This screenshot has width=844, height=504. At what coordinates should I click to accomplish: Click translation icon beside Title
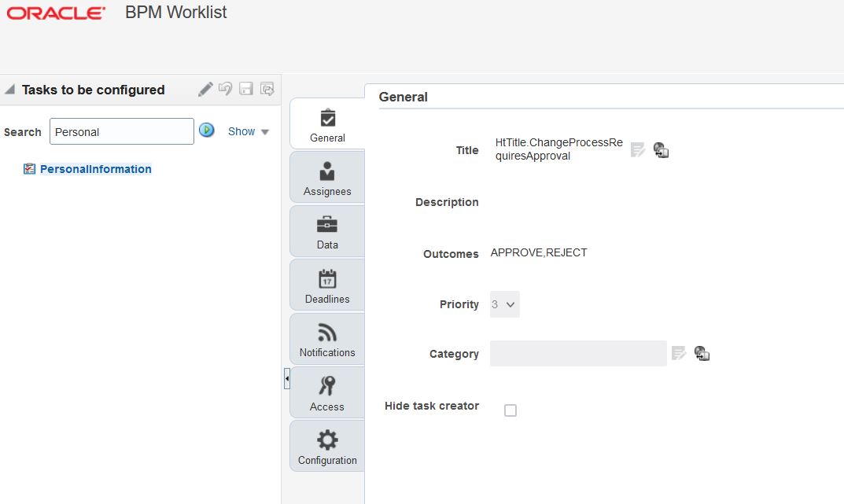[x=661, y=150]
